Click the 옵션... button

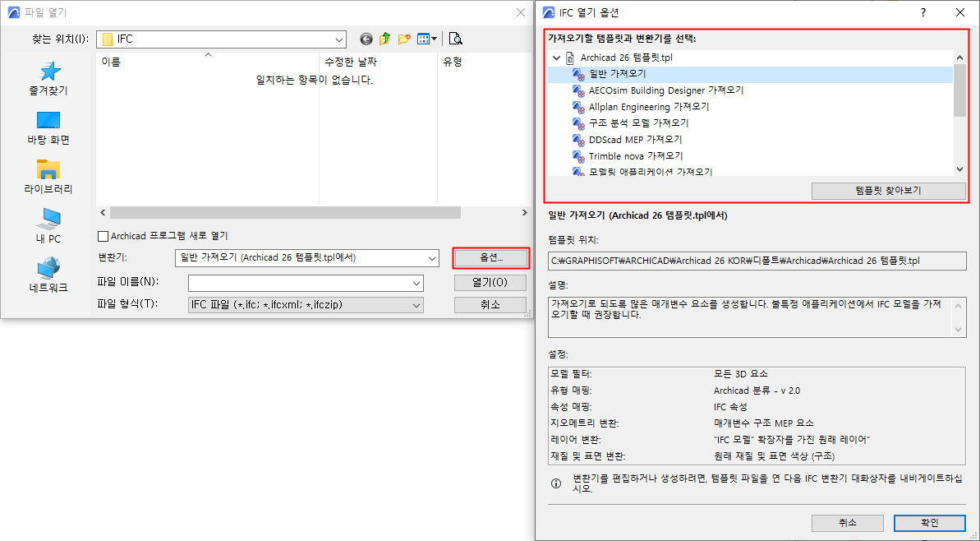(491, 257)
